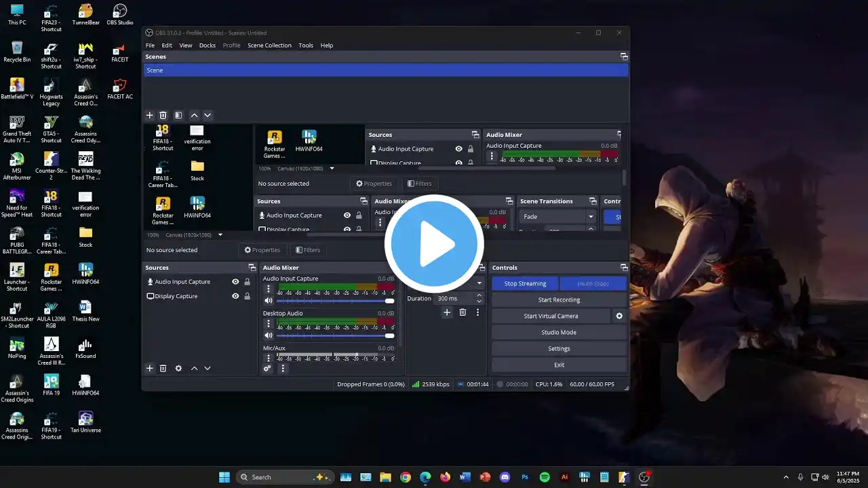Adjust Desktop Audio volume slider
This screenshot has height=488, width=868.
pos(336,335)
